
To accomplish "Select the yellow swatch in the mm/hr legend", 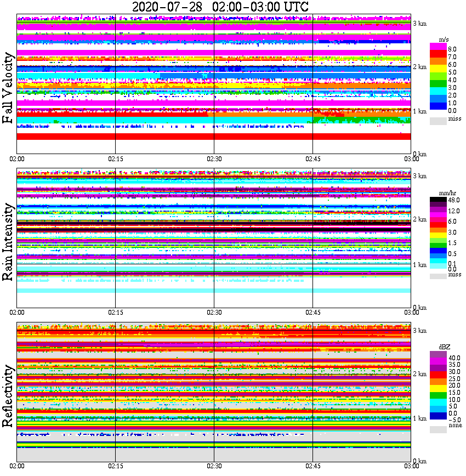I will pyautogui.click(x=438, y=235).
